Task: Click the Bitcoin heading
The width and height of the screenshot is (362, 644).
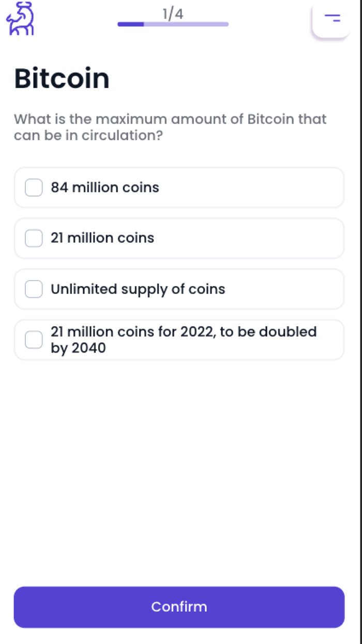Action: [x=62, y=79]
